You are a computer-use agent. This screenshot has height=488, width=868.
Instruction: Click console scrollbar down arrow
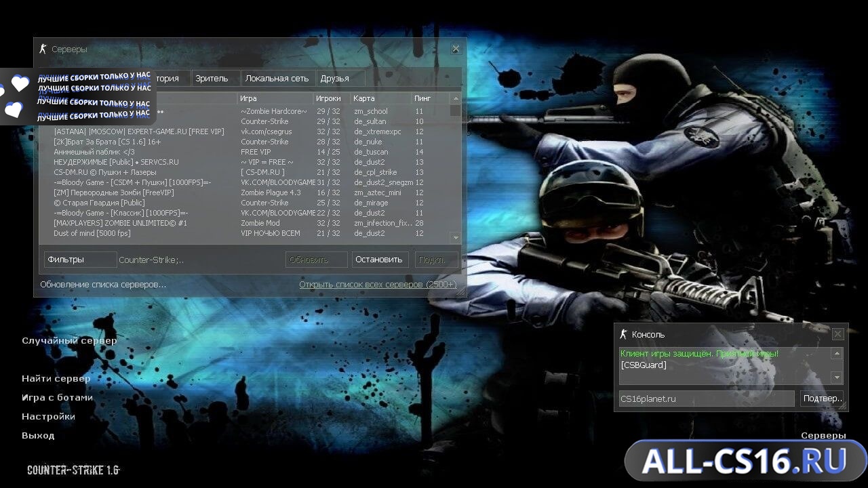click(837, 378)
